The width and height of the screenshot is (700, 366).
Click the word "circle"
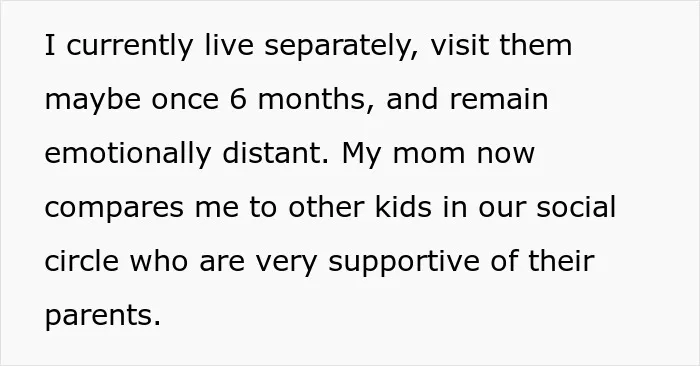pyautogui.click(x=82, y=261)
